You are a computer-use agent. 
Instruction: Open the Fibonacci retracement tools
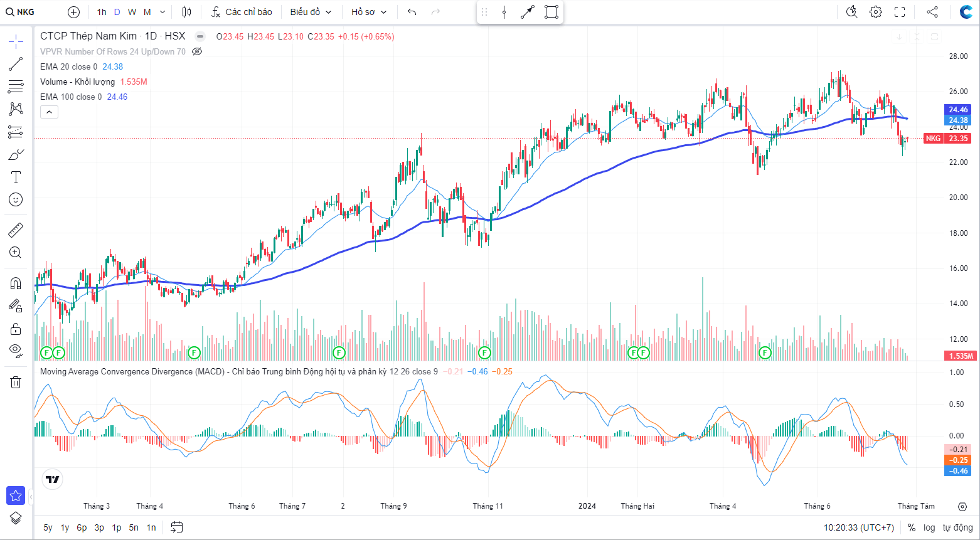[x=16, y=87]
